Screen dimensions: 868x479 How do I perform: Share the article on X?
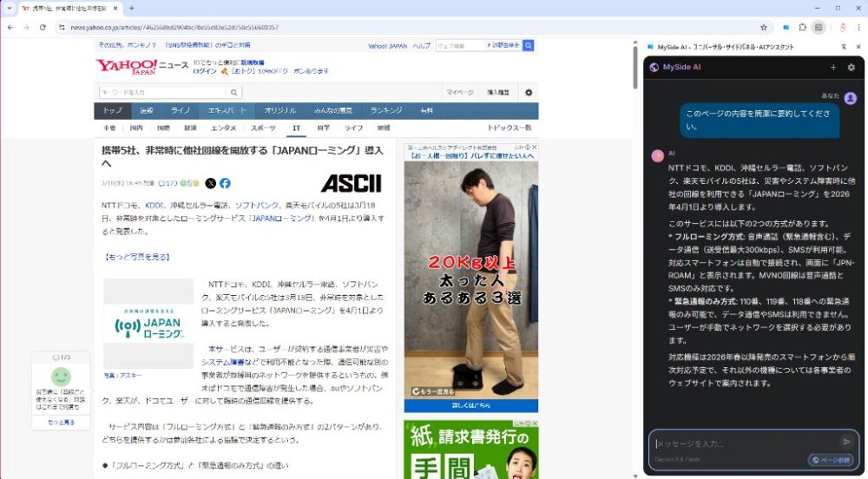click(211, 183)
